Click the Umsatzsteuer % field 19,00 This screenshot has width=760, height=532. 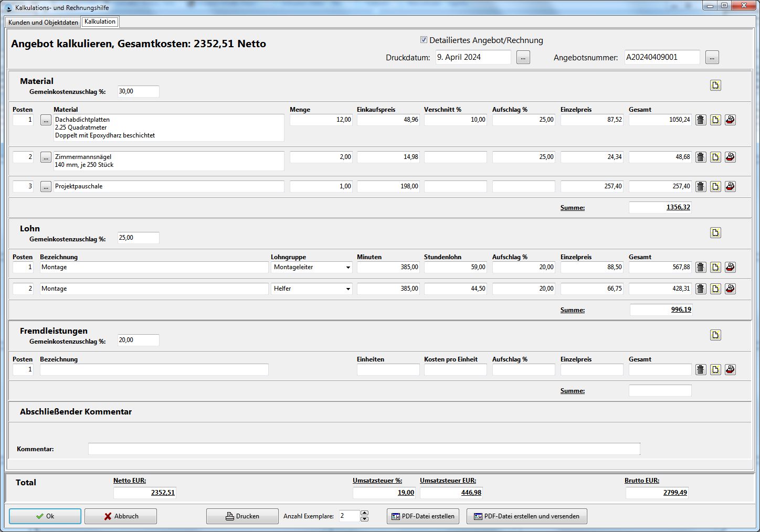(384, 493)
